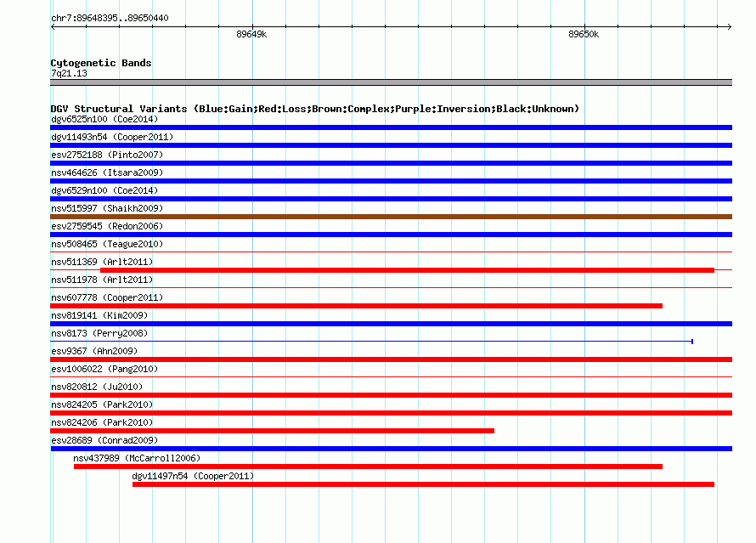Viewport: 756px width, 543px height.
Task: Open the nsv511978 (Arlt2011) label
Action: click(x=102, y=280)
